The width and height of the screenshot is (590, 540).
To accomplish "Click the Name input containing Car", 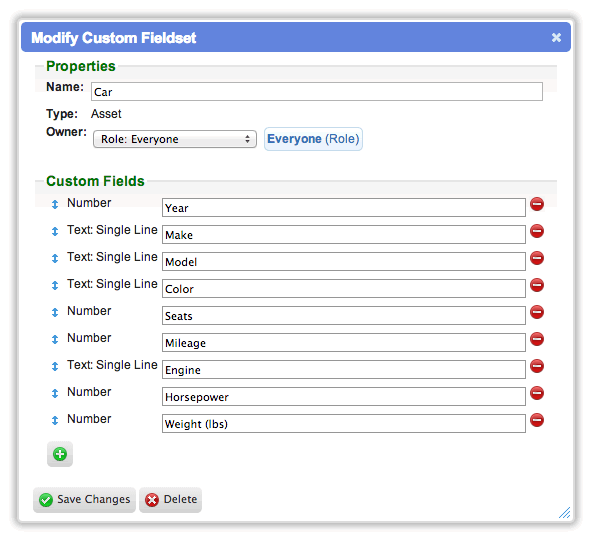I will pos(316,91).
